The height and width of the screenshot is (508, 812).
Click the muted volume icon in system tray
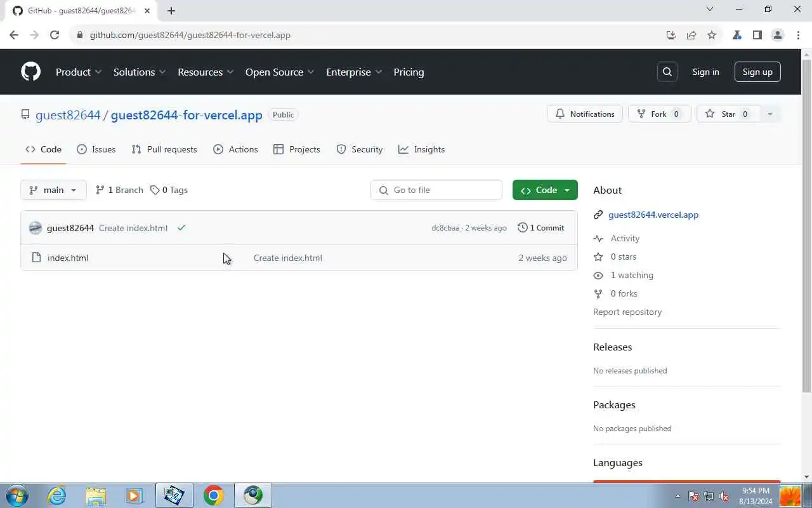tap(724, 497)
